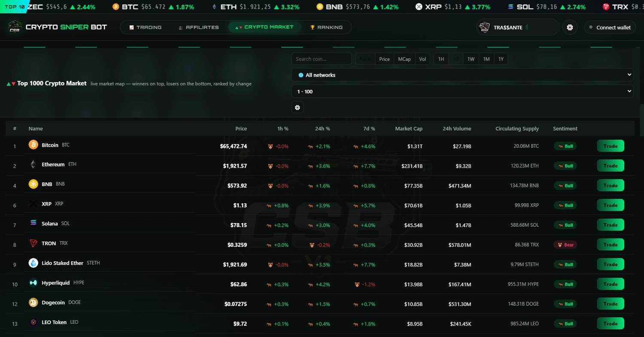The image size is (644, 337).
Task: Click the TRON coin icon
Action: (x=33, y=243)
